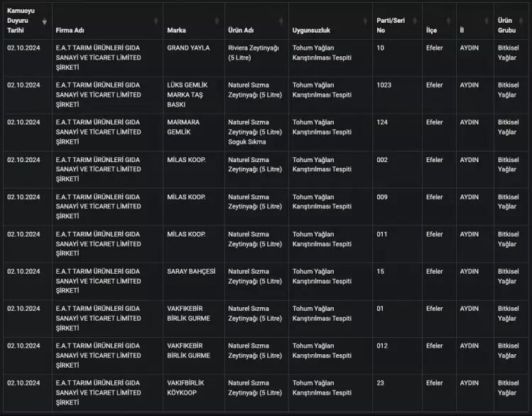Click the sort icon in Firma Adı header
This screenshot has width=532, height=416.
coord(156,21)
